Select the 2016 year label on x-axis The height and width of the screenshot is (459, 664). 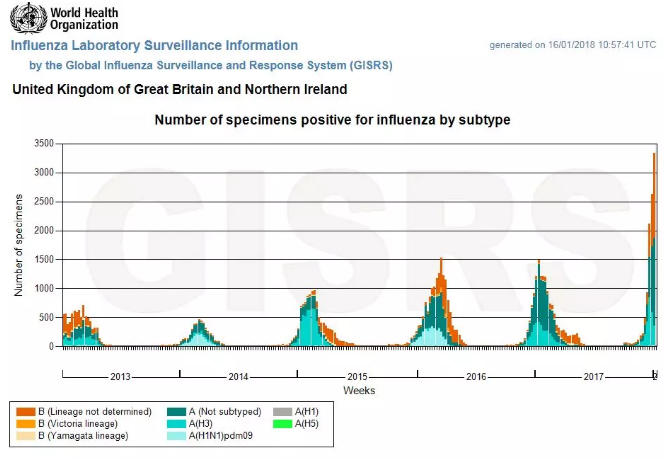click(x=475, y=377)
